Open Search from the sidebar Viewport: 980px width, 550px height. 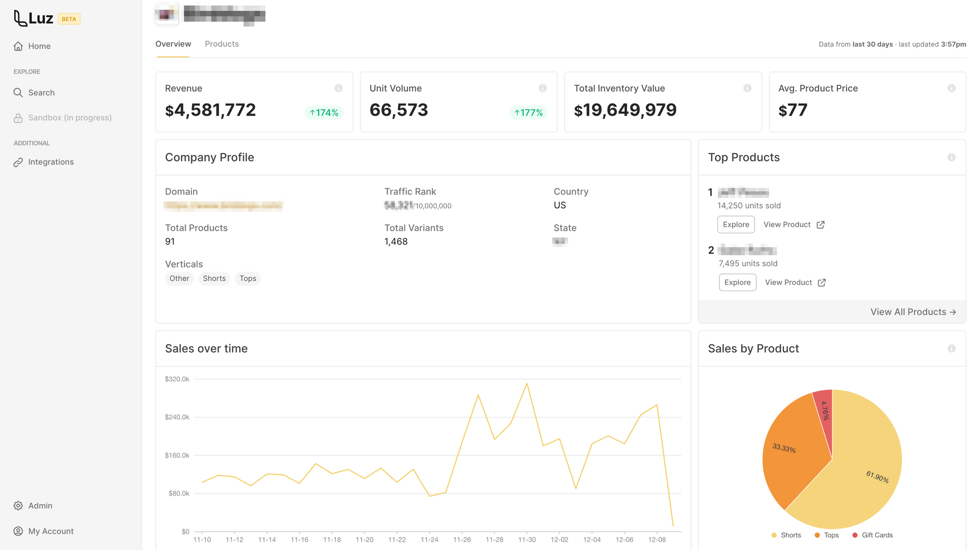coord(34,93)
